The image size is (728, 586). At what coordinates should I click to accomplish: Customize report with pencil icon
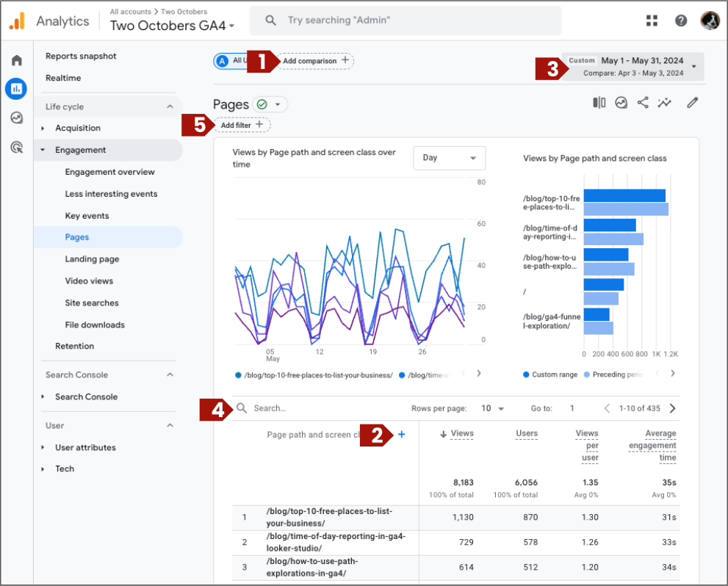(x=692, y=103)
